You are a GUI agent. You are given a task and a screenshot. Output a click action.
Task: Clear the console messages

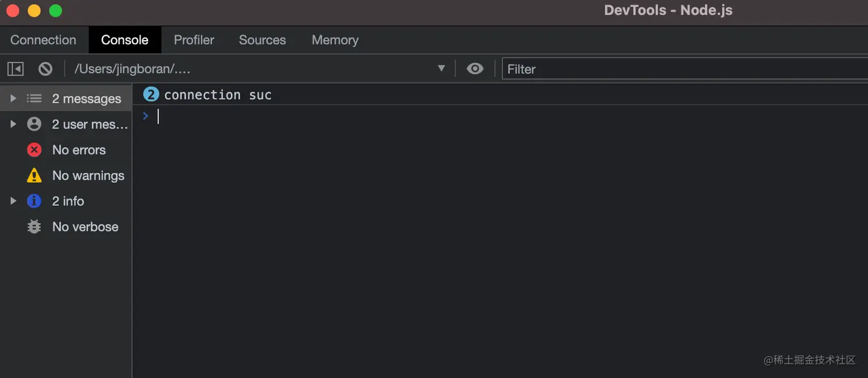pos(45,68)
